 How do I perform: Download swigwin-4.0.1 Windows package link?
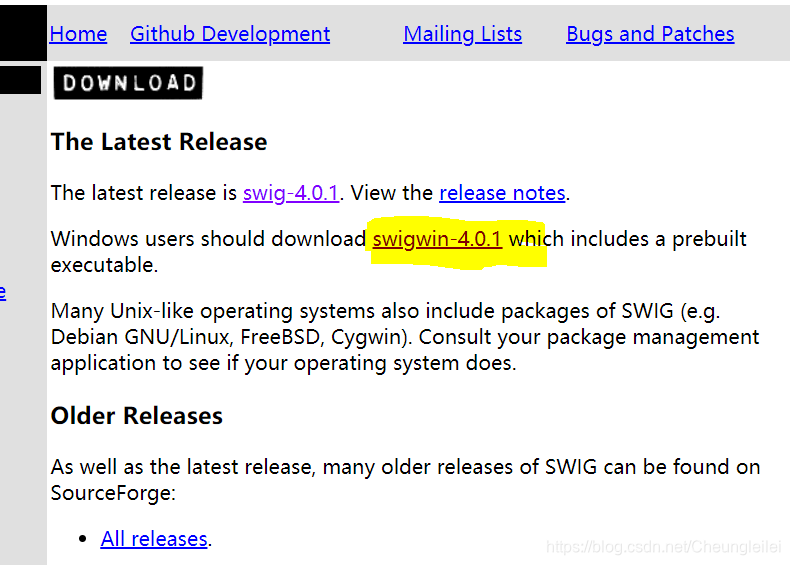437,239
